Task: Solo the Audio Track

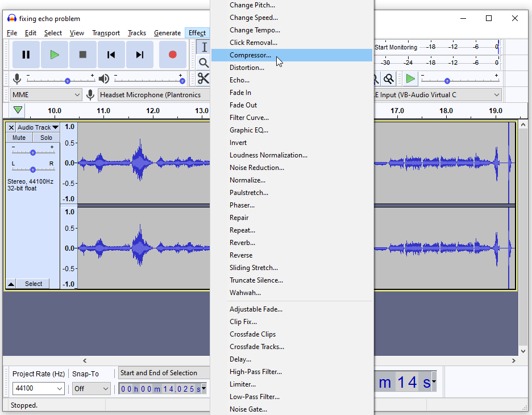Action: (46, 138)
